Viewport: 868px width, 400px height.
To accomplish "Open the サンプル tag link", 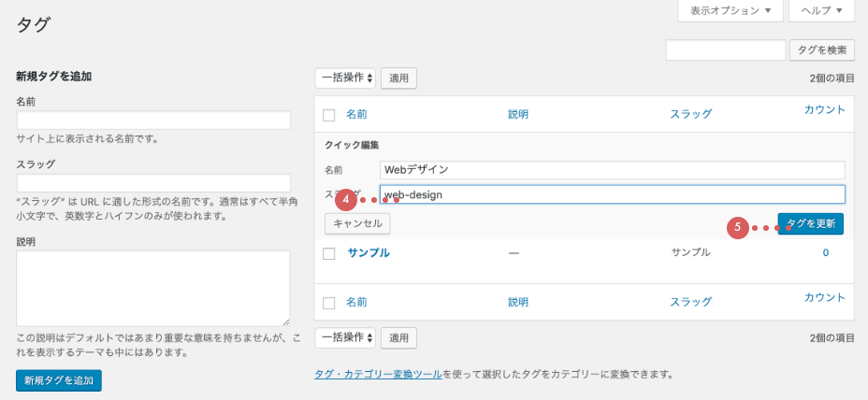I will pyautogui.click(x=369, y=252).
